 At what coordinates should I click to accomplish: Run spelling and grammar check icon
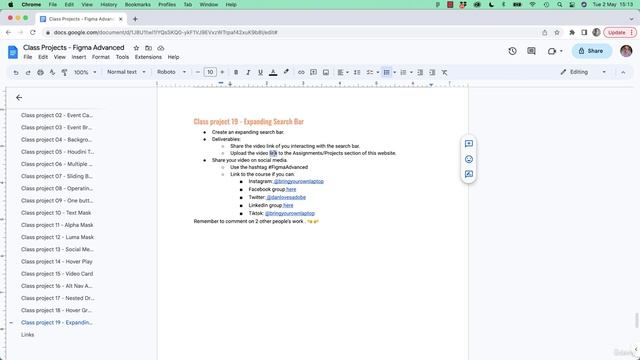tap(52, 72)
